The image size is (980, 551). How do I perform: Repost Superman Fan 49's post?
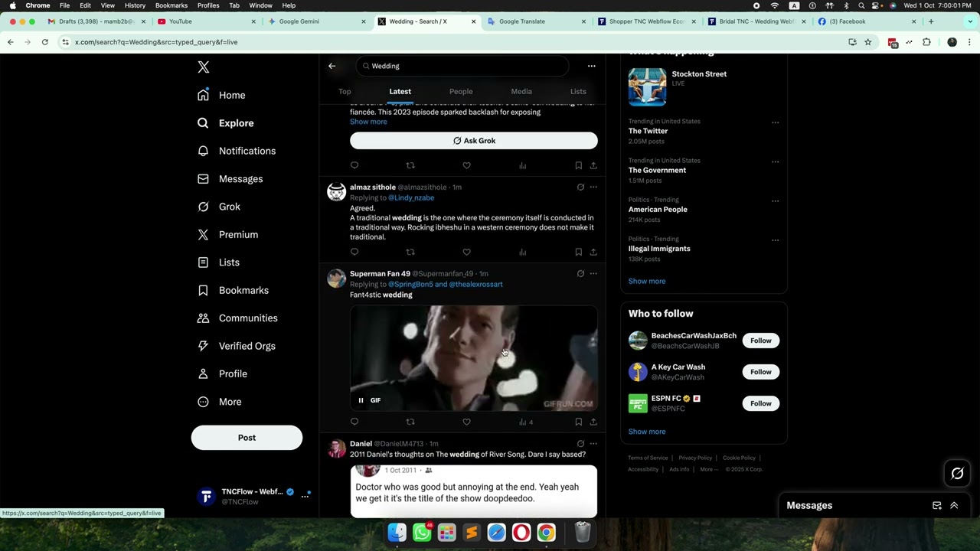[410, 422]
